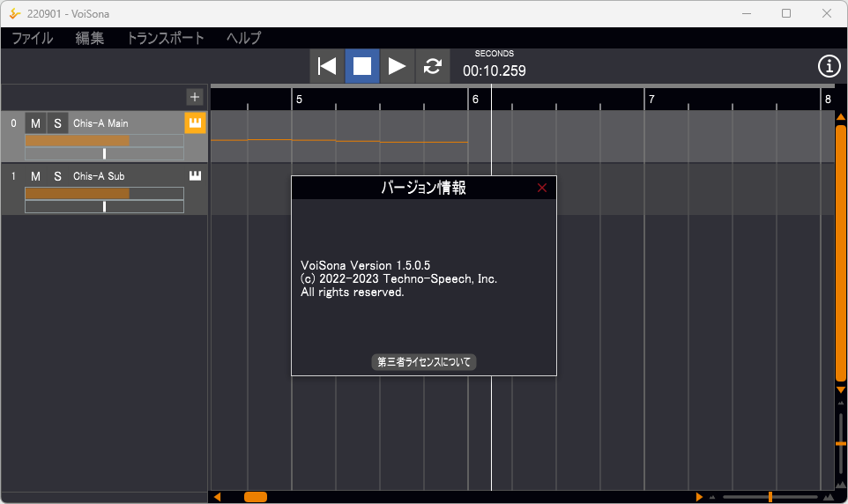Solo the Chis-A Main track
848x504 pixels.
tap(57, 123)
